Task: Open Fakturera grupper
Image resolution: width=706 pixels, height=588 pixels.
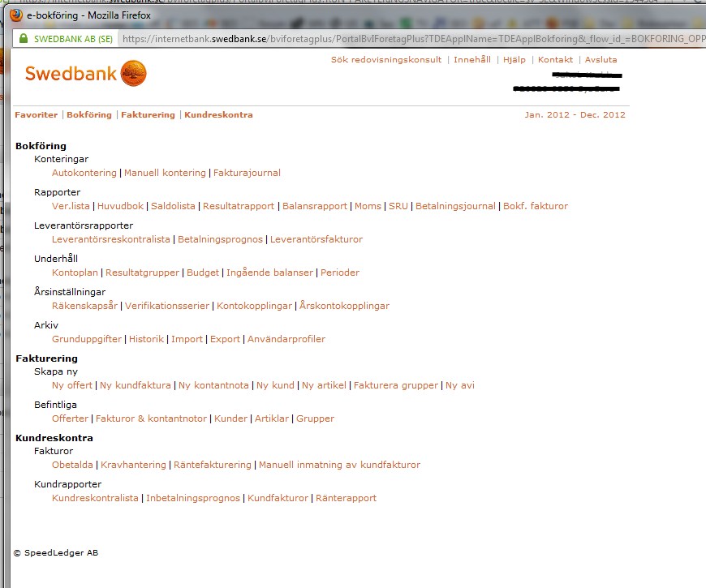Action: click(x=396, y=385)
